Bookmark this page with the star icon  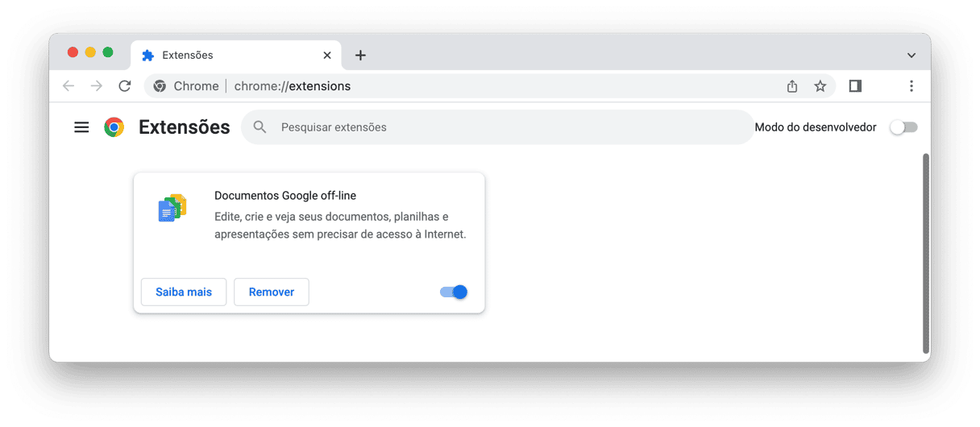(x=820, y=86)
